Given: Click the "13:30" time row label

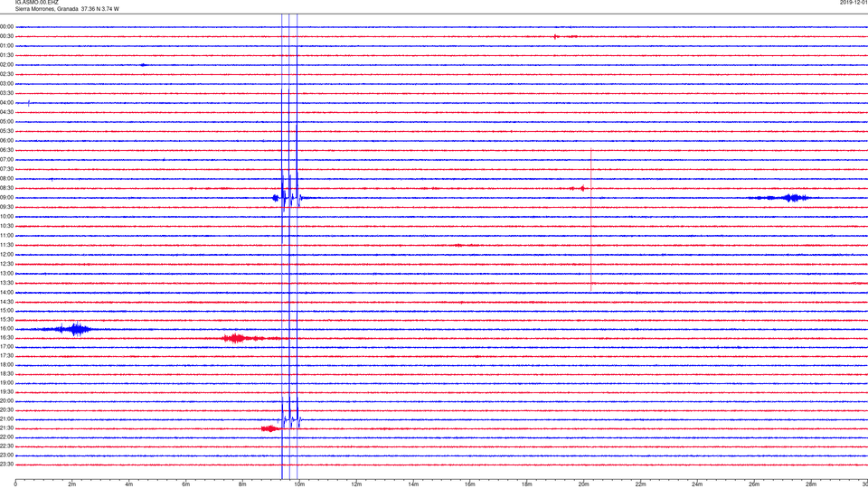Looking at the screenshot, I should click(6, 283).
